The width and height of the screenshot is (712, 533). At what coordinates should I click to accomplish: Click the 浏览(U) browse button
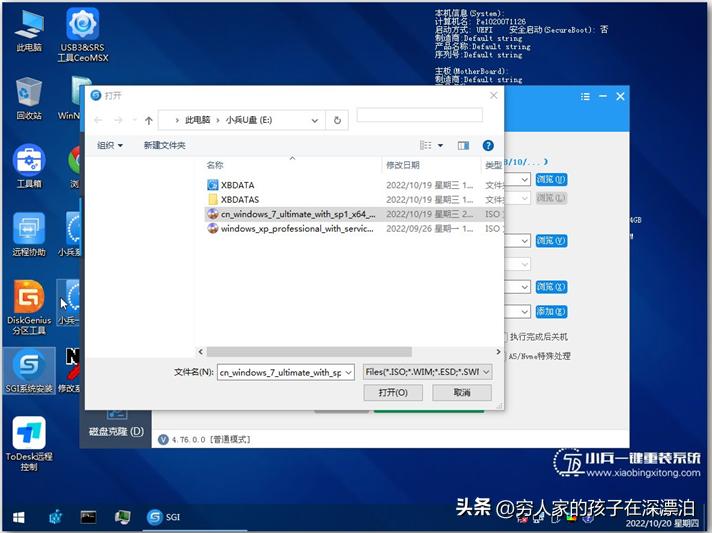tap(551, 179)
